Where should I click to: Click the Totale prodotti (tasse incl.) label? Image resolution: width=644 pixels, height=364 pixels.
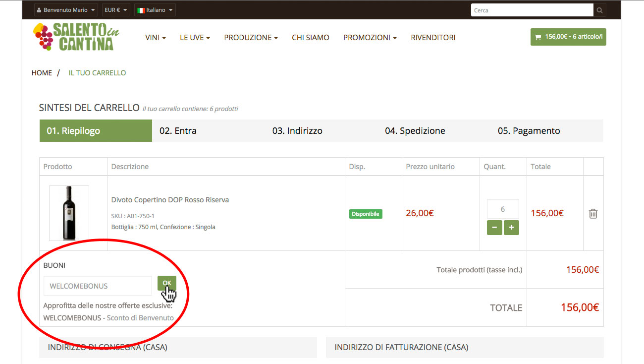click(x=480, y=270)
